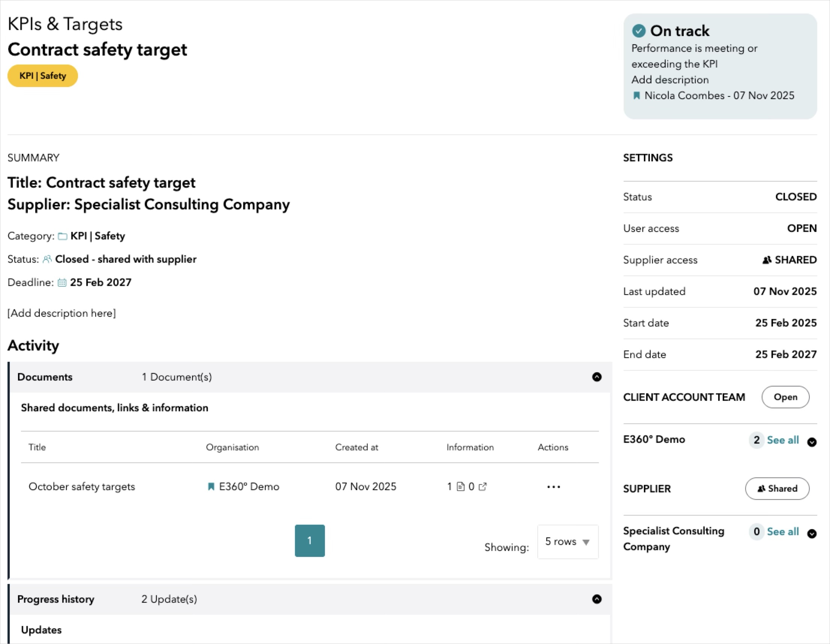830x644 pixels.
Task: Click the 2 Update(s) count text
Action: tap(169, 599)
